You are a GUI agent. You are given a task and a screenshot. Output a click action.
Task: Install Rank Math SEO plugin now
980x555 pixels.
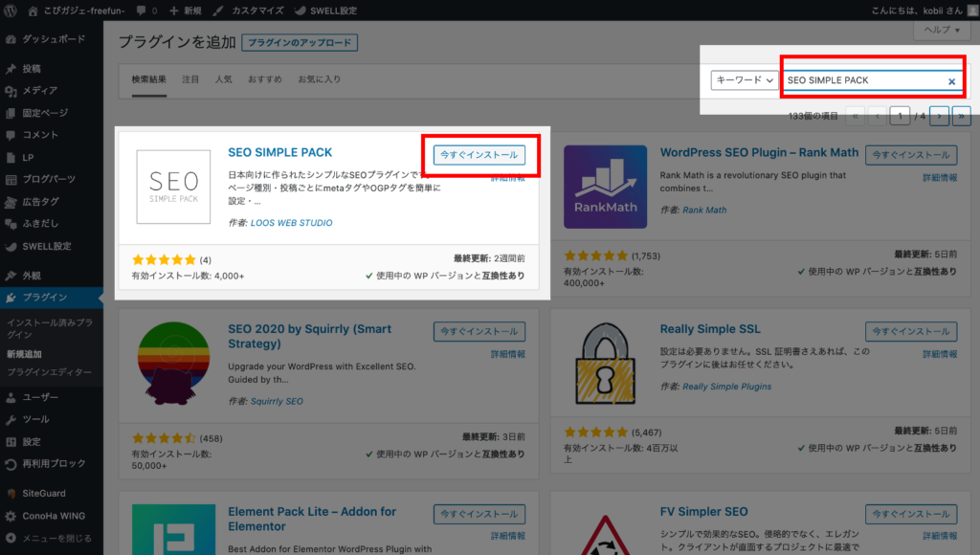911,155
